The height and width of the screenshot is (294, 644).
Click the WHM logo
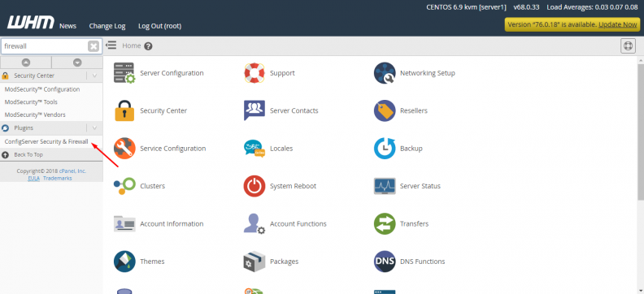30,23
